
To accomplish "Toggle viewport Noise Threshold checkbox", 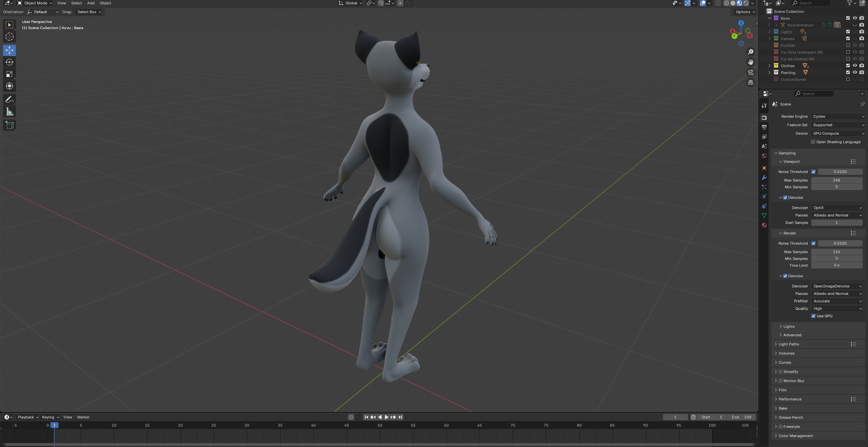I will (813, 172).
